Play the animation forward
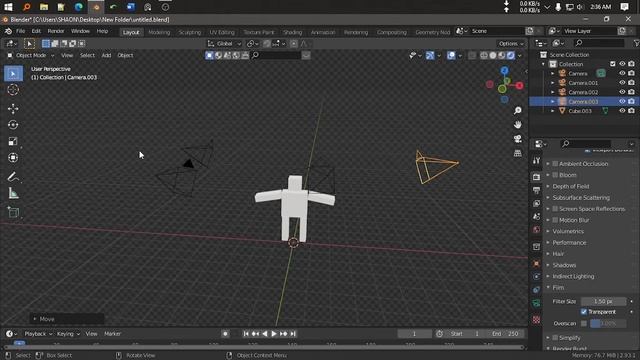Image resolution: width=640 pixels, height=360 pixels. tap(274, 334)
